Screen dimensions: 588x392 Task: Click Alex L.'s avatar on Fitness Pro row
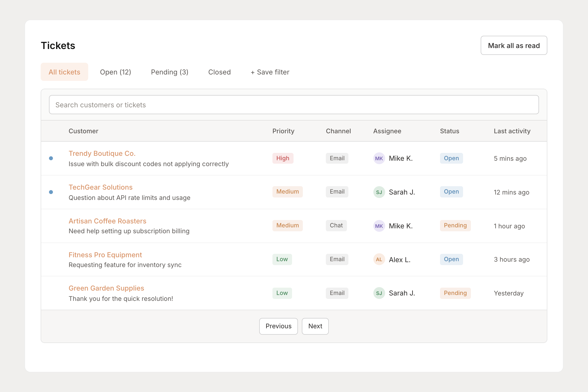pos(379,259)
